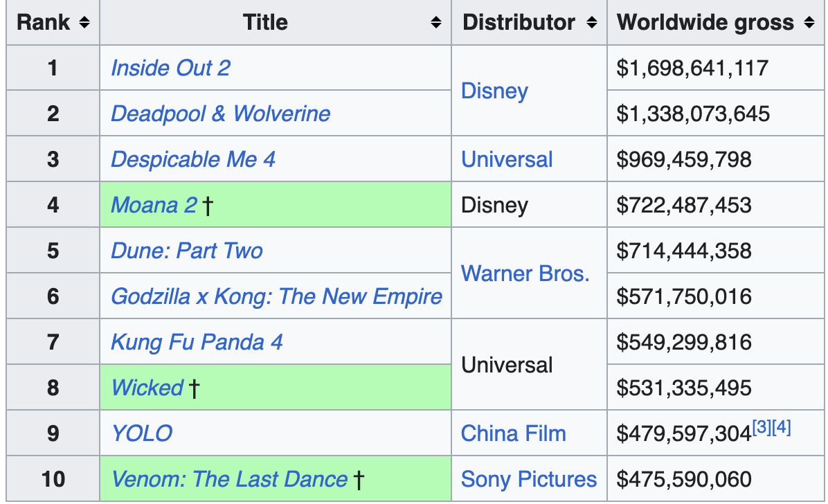The height and width of the screenshot is (504, 828).
Task: Sort by Worldwide gross arrows
Action: pos(809,22)
